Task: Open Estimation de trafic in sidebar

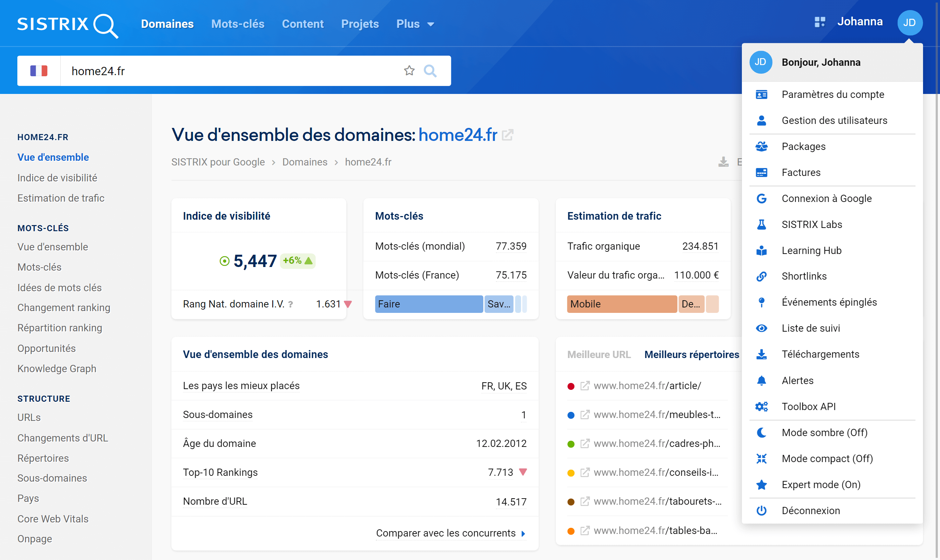Action: click(61, 198)
